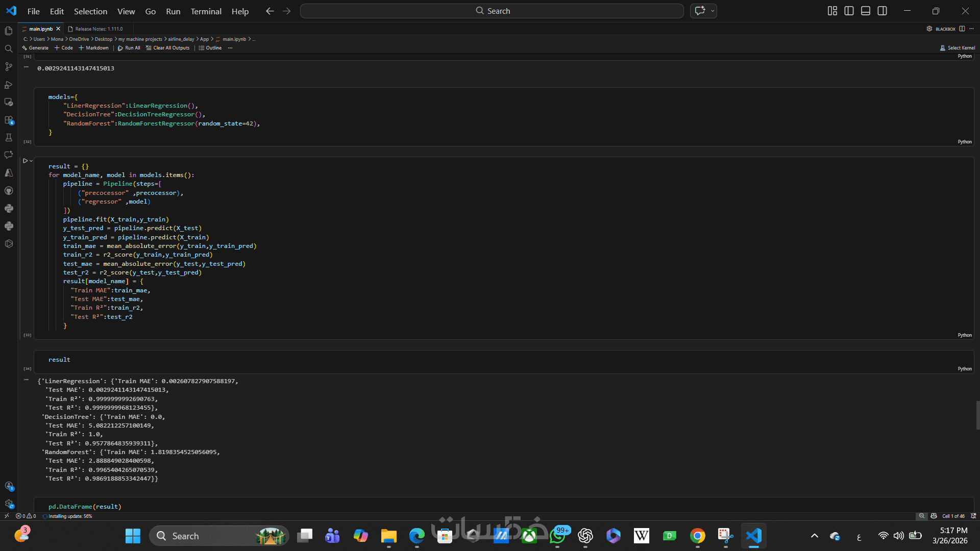The width and height of the screenshot is (980, 551).
Task: Open the Explorer view in activity bar
Action: point(9,31)
